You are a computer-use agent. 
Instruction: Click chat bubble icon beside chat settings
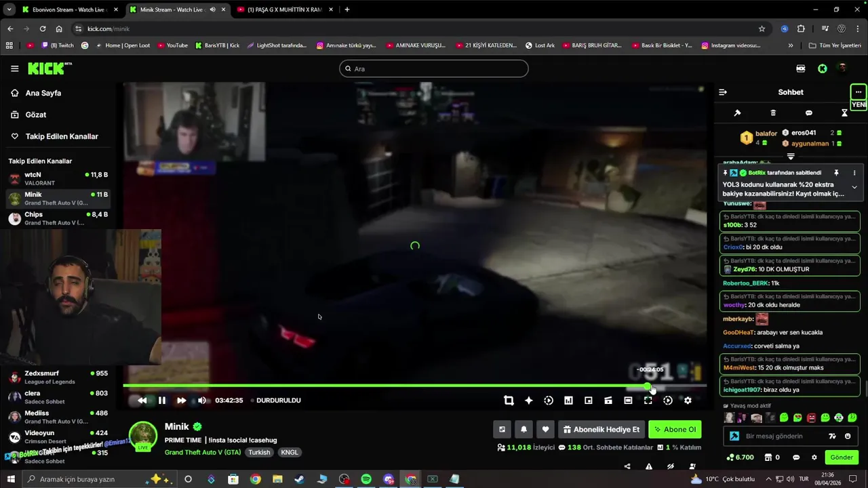click(x=796, y=457)
